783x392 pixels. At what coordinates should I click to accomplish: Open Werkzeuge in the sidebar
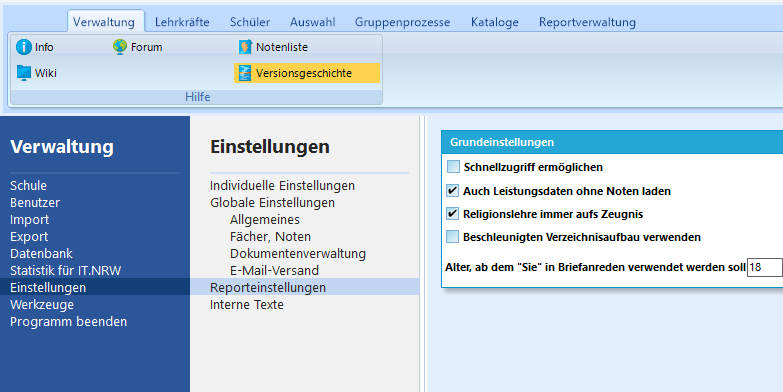(42, 304)
